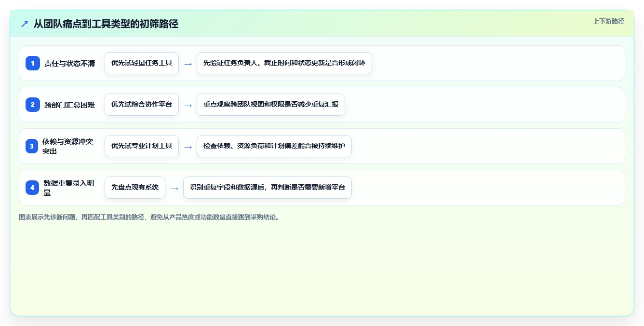The width and height of the screenshot is (644, 326).
Task: Click the arrow after 优先试专业计划工具
Action: [x=188, y=147]
